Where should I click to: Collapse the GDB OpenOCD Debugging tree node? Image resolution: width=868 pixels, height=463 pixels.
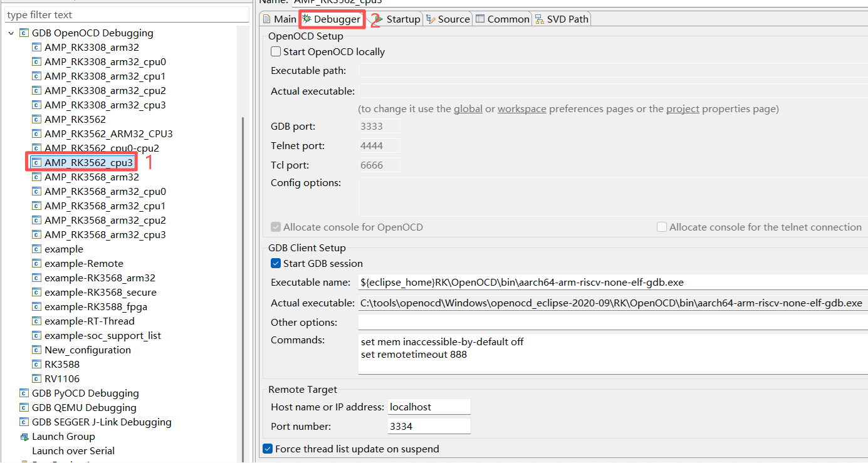(x=11, y=33)
